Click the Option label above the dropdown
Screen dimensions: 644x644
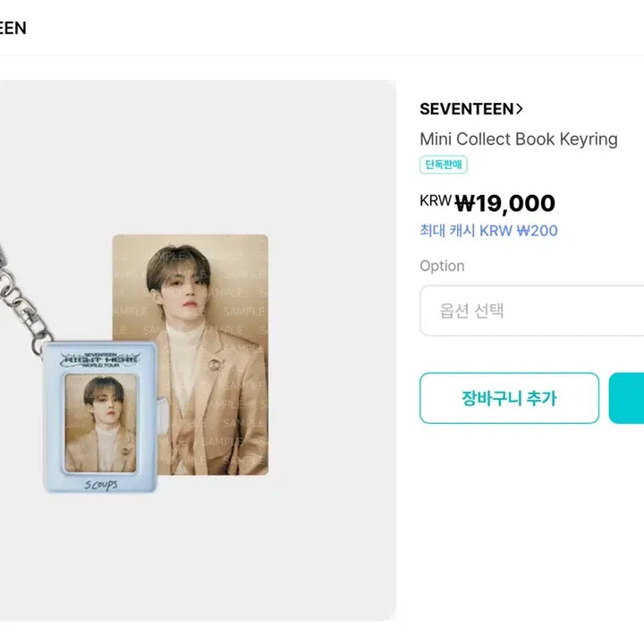(x=442, y=266)
